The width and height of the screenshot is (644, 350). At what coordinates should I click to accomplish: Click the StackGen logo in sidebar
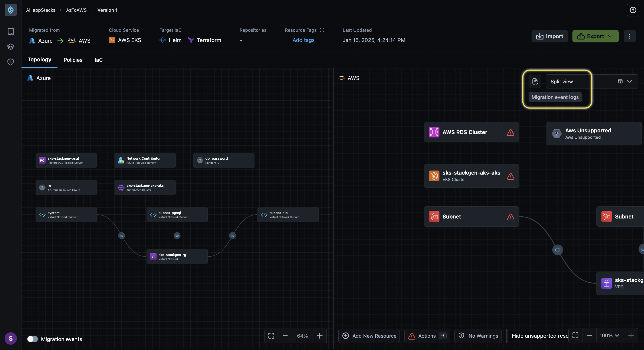pyautogui.click(x=11, y=10)
